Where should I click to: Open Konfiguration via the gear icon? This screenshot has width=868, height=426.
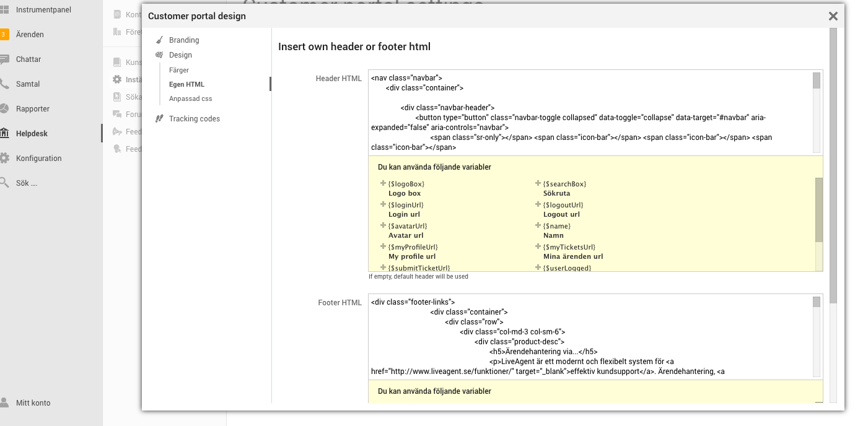pos(4,159)
